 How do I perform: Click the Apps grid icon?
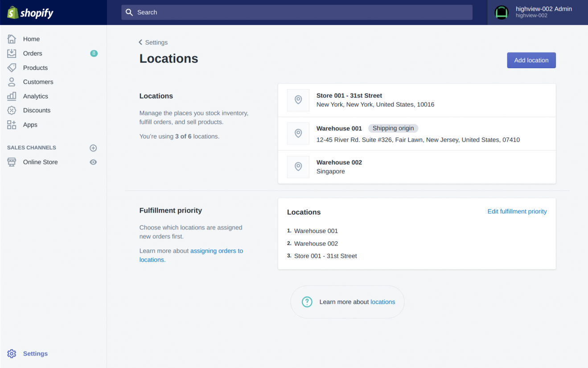[12, 125]
